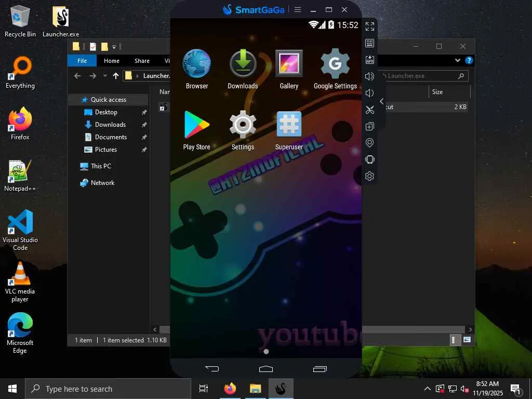Expand the File Explorer ribbon chevron
Image resolution: width=532 pixels, height=399 pixels.
[x=458, y=60]
